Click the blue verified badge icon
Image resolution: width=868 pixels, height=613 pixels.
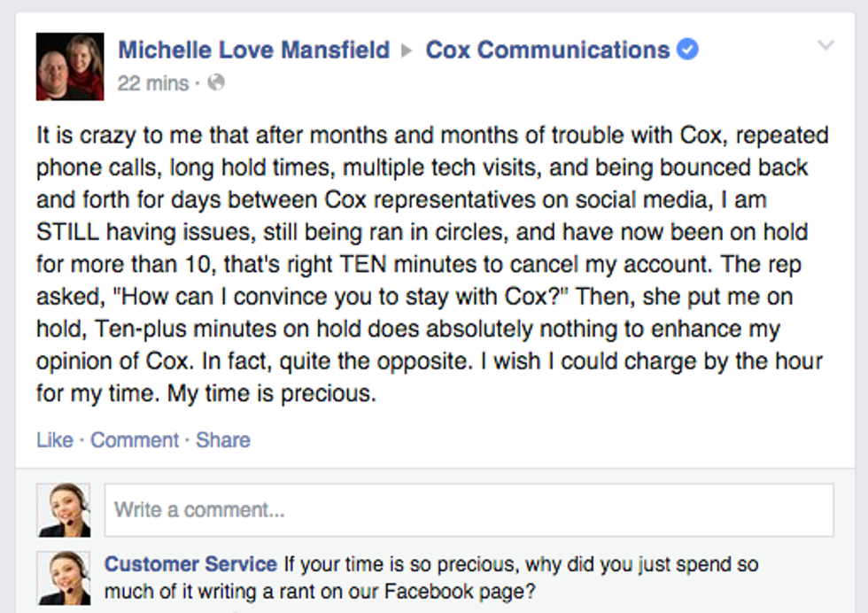coord(687,50)
